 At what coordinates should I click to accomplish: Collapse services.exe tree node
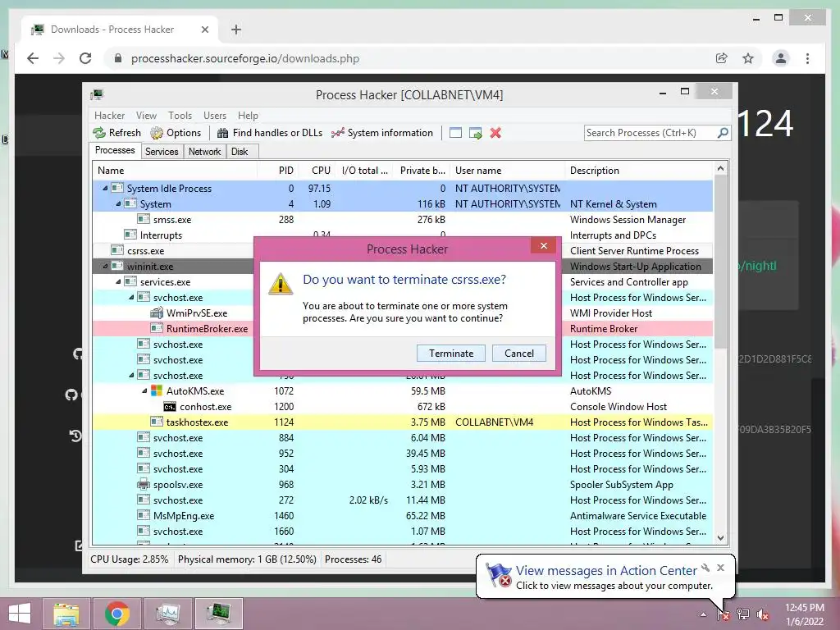[x=118, y=281]
